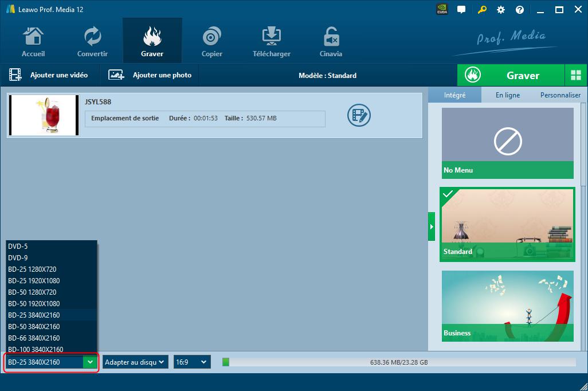This screenshot has height=391, width=588.
Task: Open the feedback chat bubble icon
Action: 461,10
